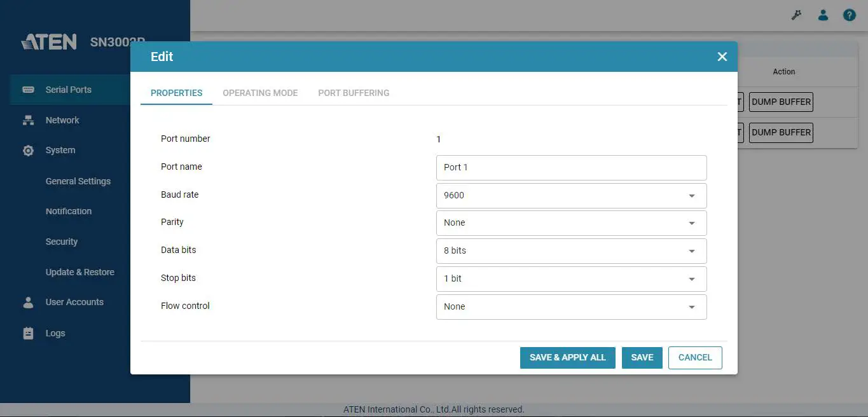Viewport: 868px width, 417px height.
Task: Open the wrench tools icon in header
Action: tap(796, 15)
